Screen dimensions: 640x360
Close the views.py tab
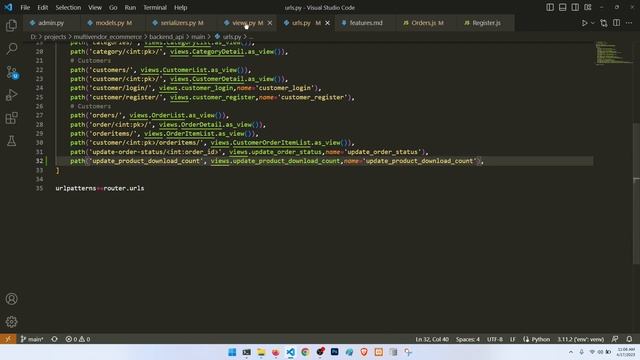[x=270, y=23]
